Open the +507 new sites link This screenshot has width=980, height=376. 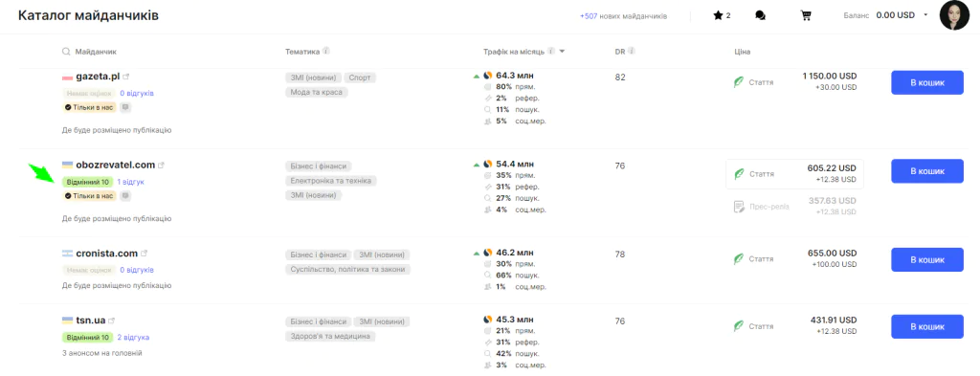[x=623, y=16]
